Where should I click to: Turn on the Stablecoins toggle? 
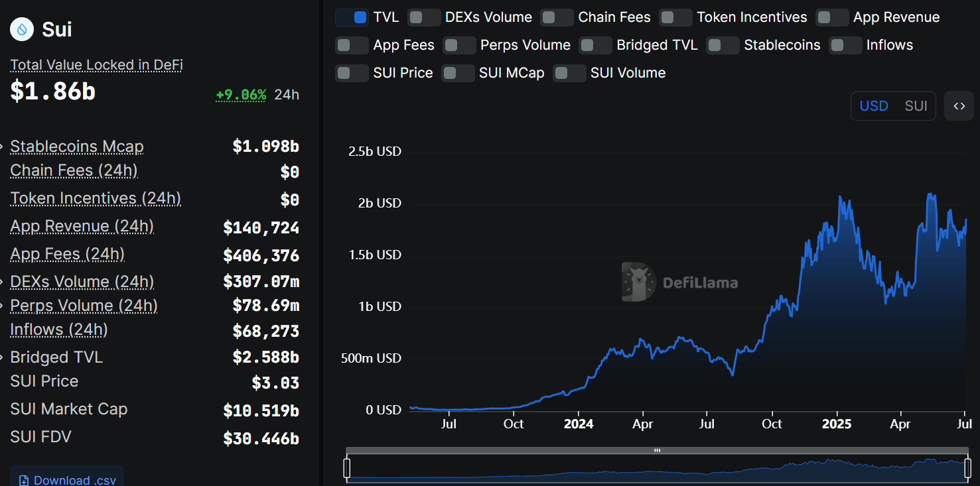tap(723, 45)
